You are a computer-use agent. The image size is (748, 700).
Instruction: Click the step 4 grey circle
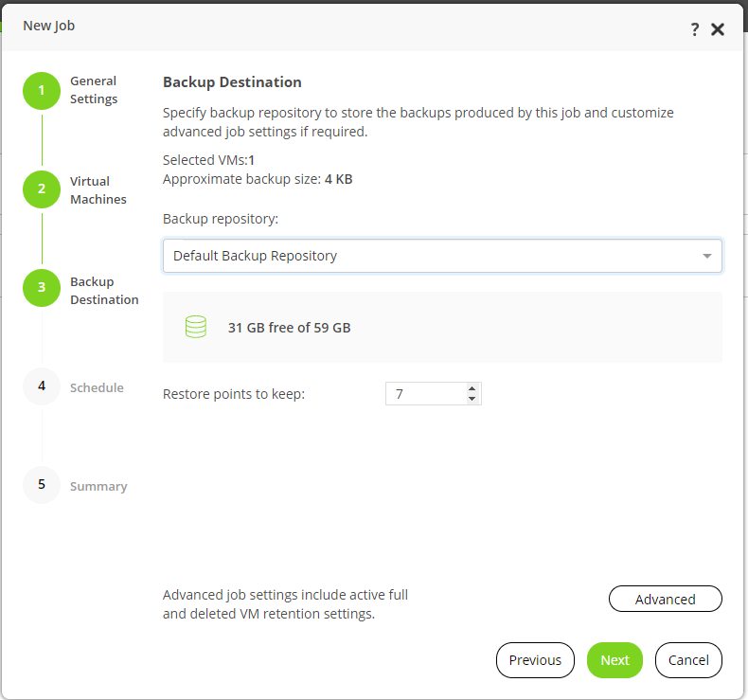coord(42,386)
